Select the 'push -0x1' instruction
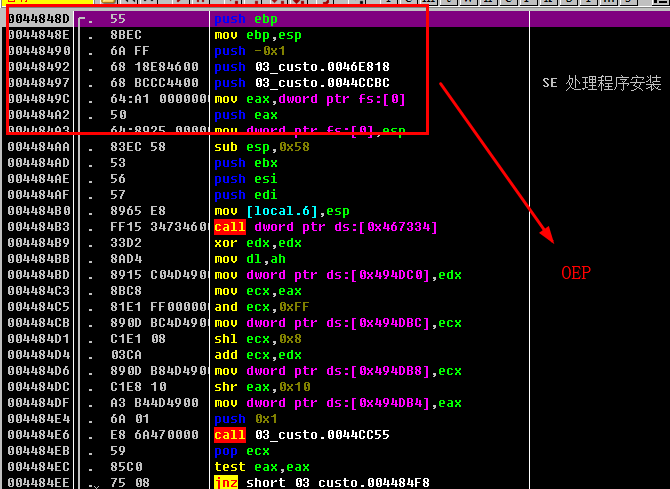Image resolution: width=670 pixels, height=489 pixels. coord(250,51)
